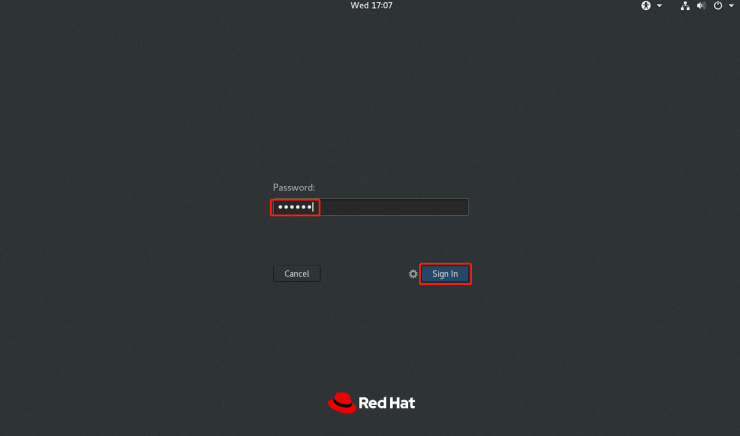Focus the empty area of password field
This screenshot has width=740, height=436.
394,207
